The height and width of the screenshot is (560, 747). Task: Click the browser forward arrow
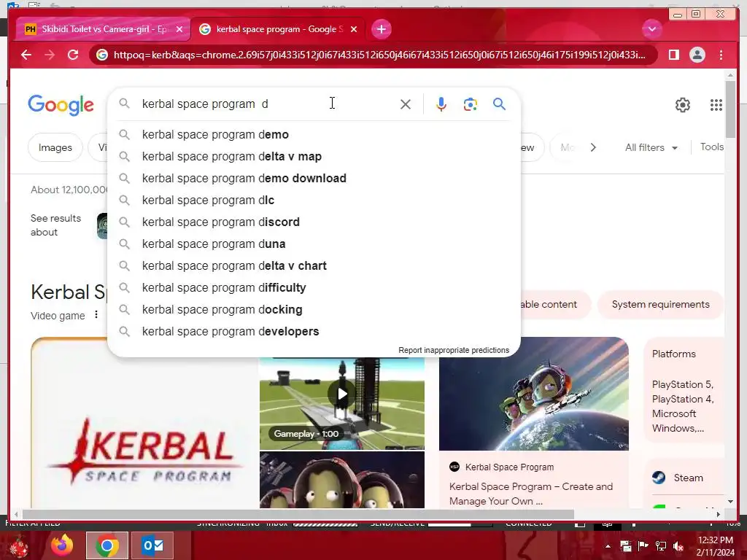(50, 55)
